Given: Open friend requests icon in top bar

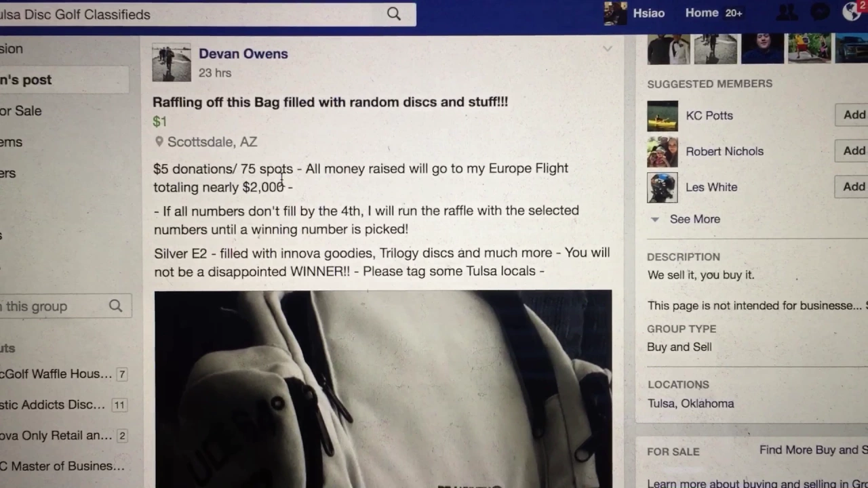Looking at the screenshot, I should tap(787, 13).
